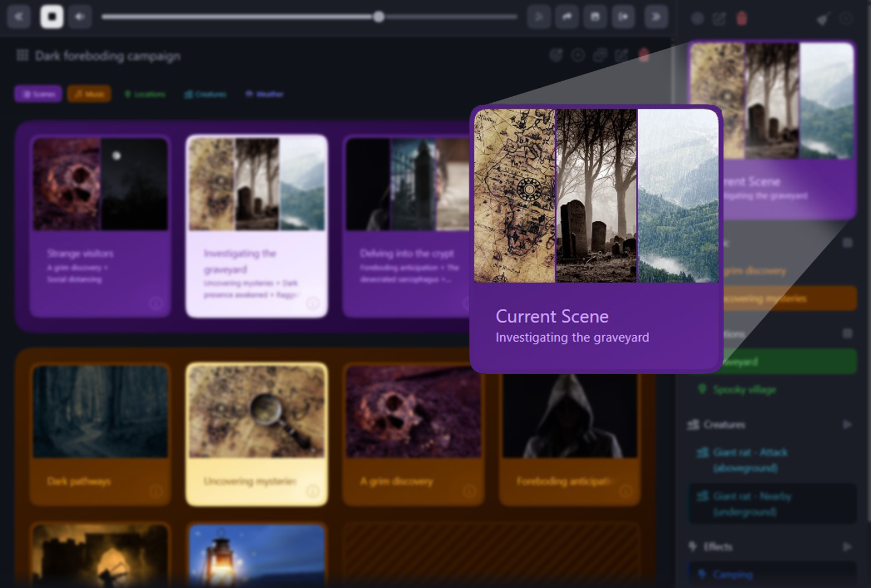Stop locations section in right panel
This screenshot has height=588, width=871.
point(847,333)
